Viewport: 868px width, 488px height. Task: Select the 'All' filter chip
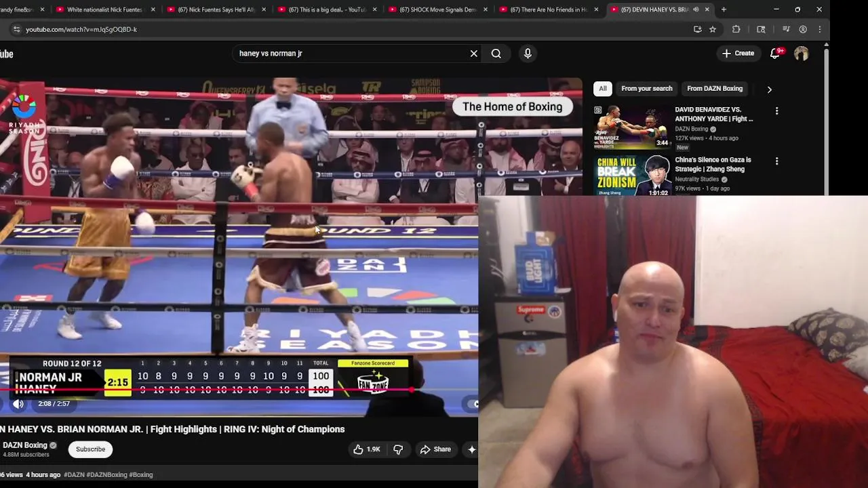click(602, 89)
